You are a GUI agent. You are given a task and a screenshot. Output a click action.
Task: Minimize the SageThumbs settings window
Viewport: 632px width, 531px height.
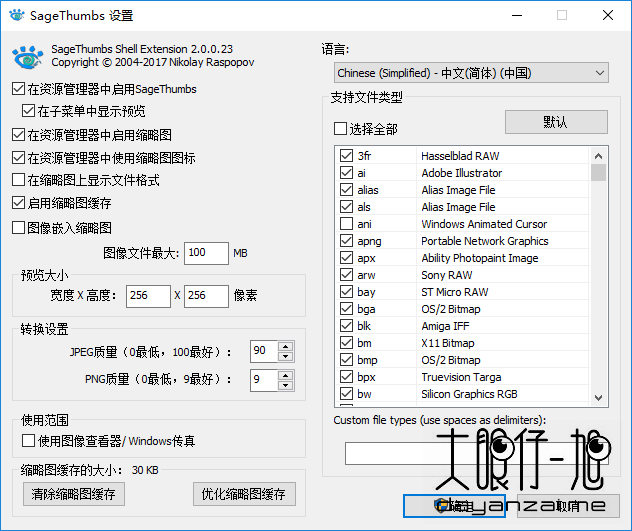[517, 15]
